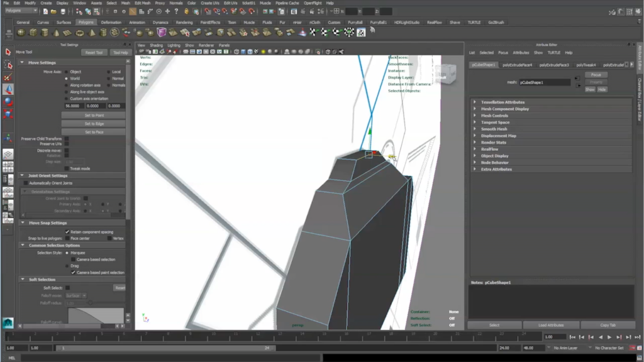Select the Scale tool cube icon

[8, 114]
